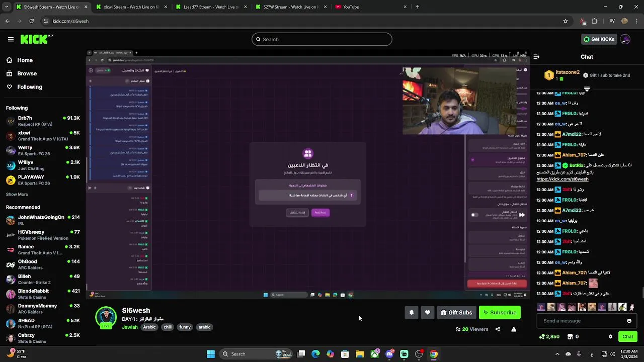Switch to YouTube tab

tap(370, 7)
